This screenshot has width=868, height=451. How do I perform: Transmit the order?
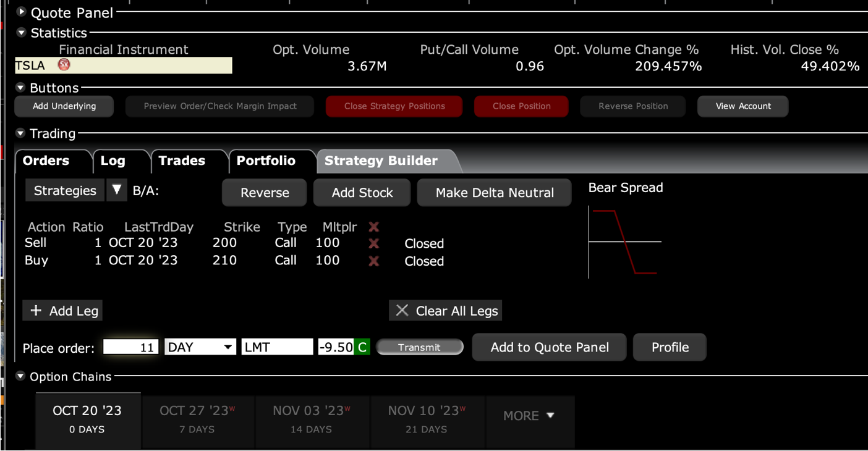pos(419,347)
